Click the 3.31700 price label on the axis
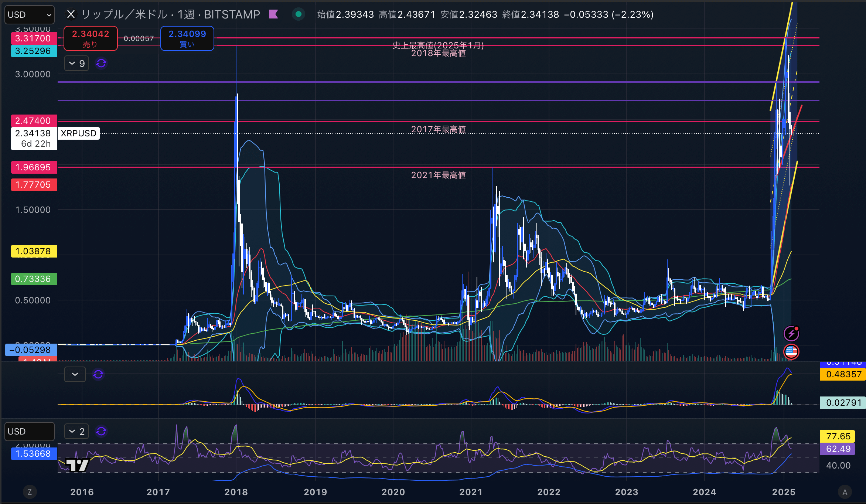 click(34, 38)
